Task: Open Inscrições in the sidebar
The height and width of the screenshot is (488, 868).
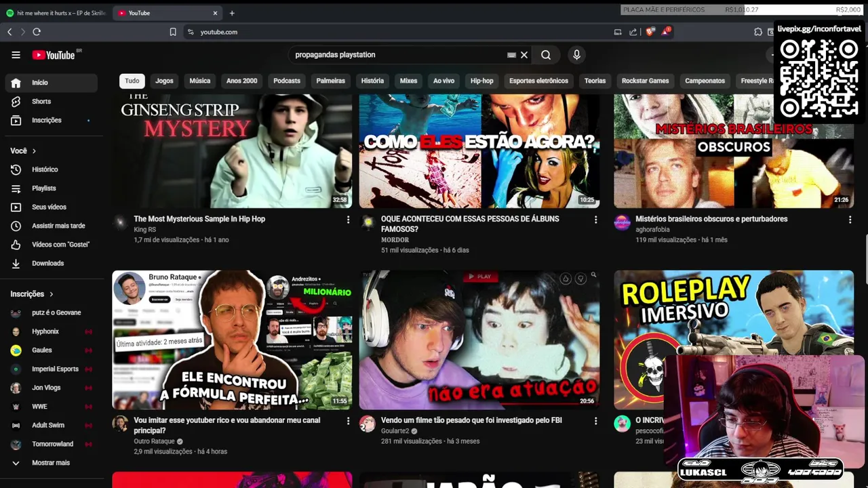Action: pos(51,121)
